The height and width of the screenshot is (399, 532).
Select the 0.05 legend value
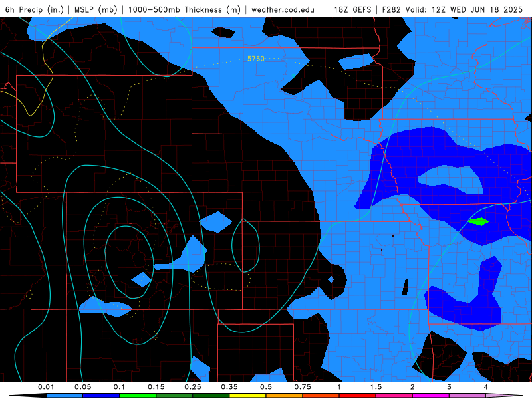pos(82,387)
